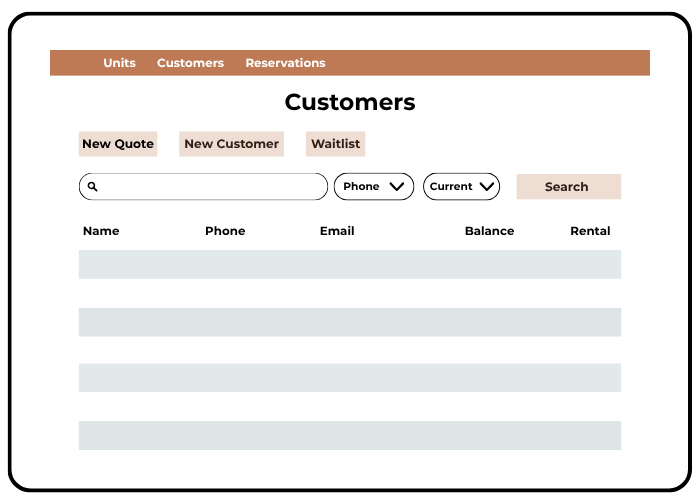Click the second shaded table row

(350, 322)
